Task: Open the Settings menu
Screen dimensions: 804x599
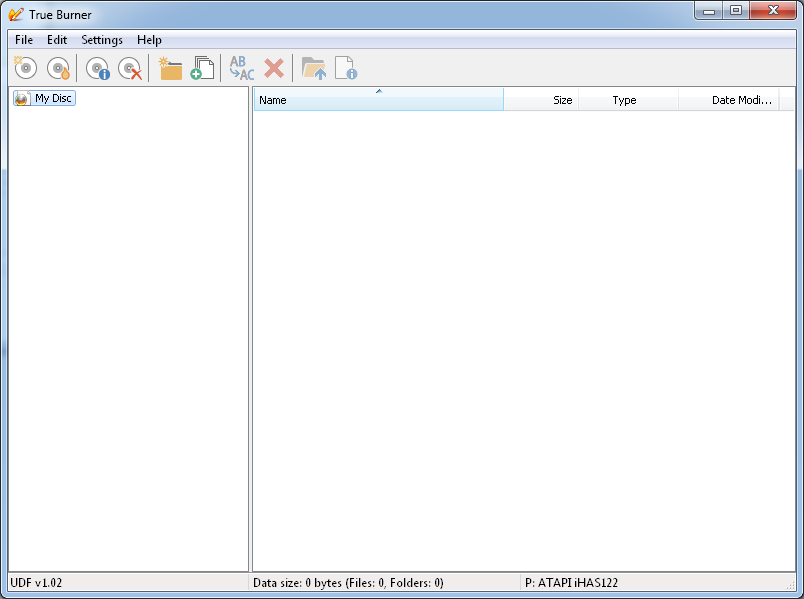Action: coord(102,39)
